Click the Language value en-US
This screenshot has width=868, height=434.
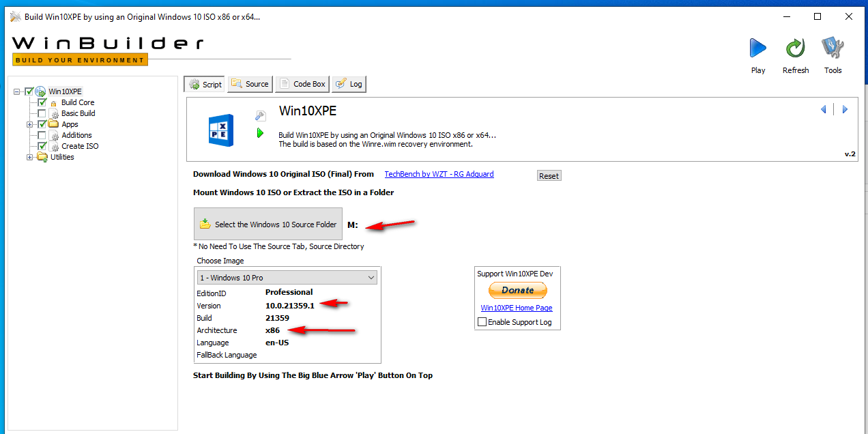277,343
